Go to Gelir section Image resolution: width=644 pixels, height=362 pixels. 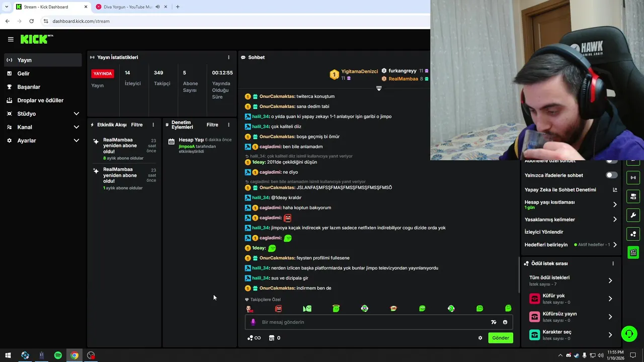pos(43,73)
